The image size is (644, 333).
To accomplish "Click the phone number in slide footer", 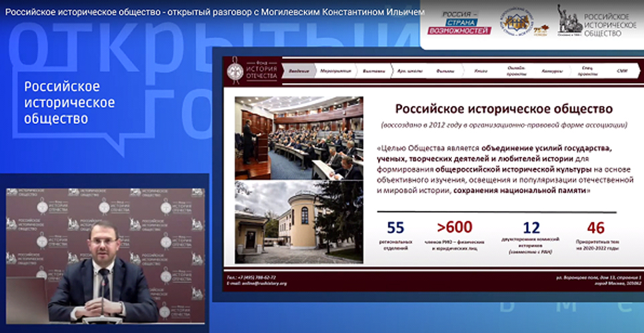I will [x=251, y=277].
